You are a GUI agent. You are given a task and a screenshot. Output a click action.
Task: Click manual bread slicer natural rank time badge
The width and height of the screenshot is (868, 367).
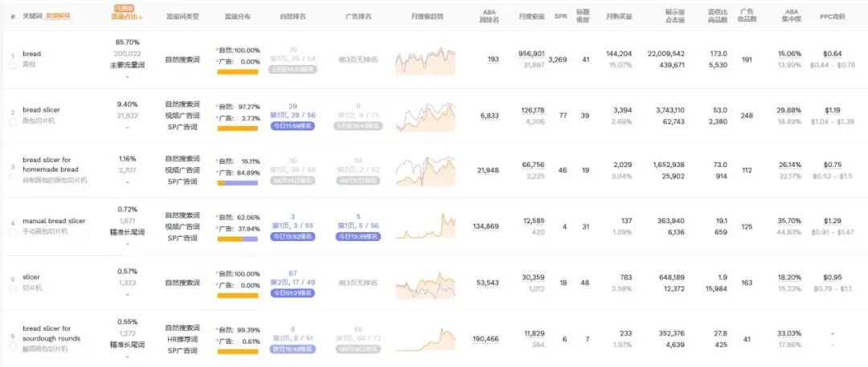pos(293,237)
